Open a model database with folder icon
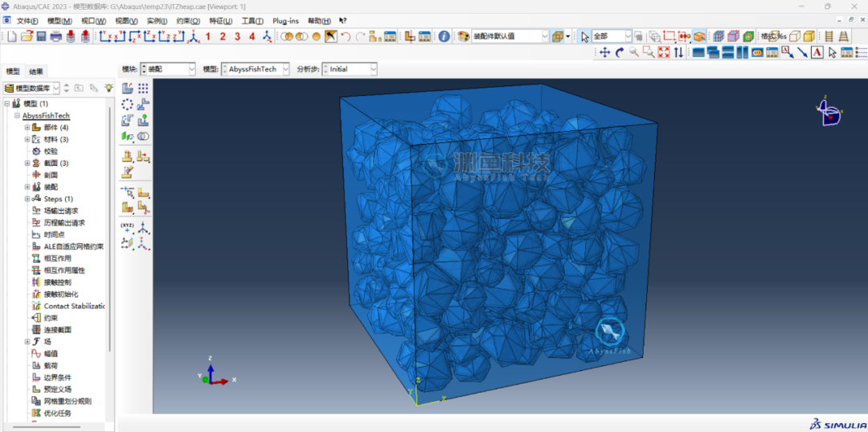 point(27,36)
